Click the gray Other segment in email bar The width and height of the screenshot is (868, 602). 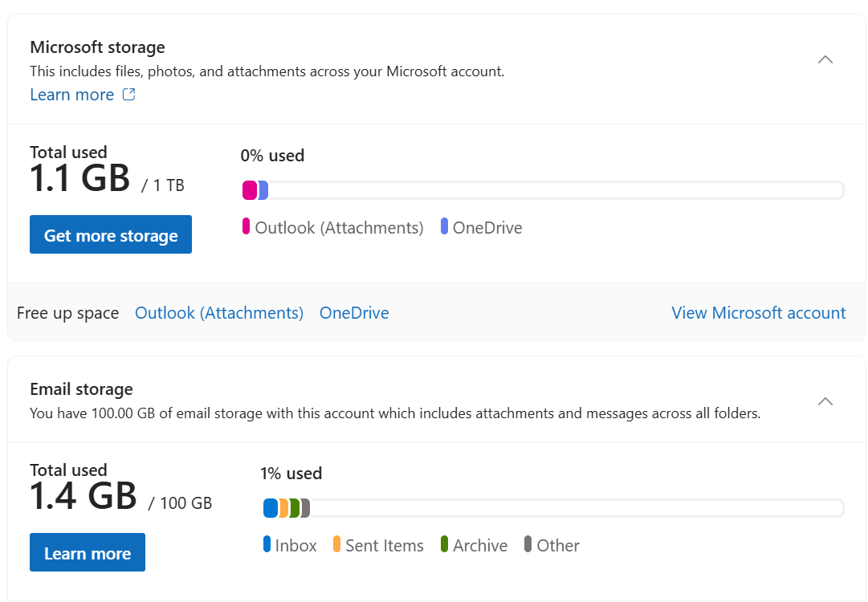pyautogui.click(x=305, y=508)
